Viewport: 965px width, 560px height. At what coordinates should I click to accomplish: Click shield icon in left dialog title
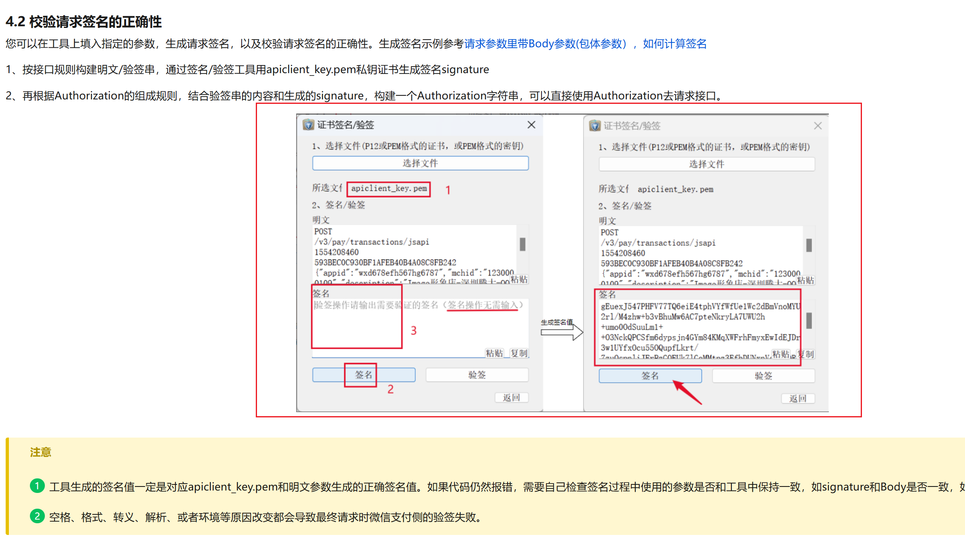coord(308,125)
